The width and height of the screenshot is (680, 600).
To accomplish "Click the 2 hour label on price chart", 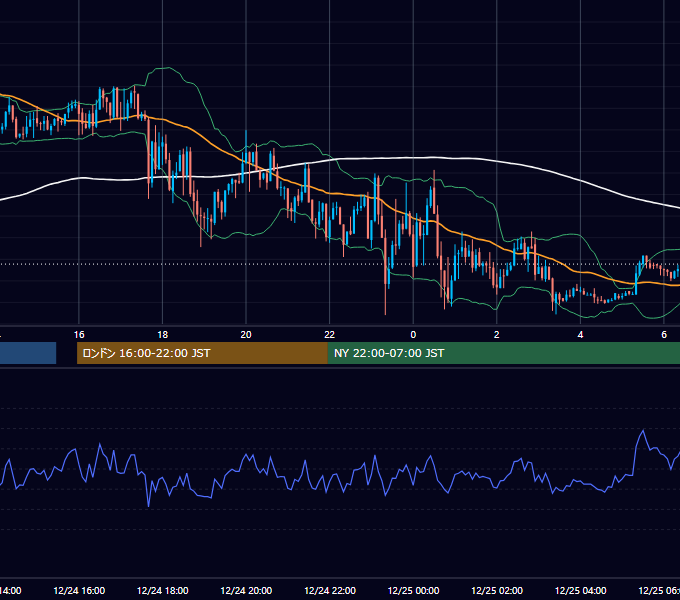I will coord(497,335).
